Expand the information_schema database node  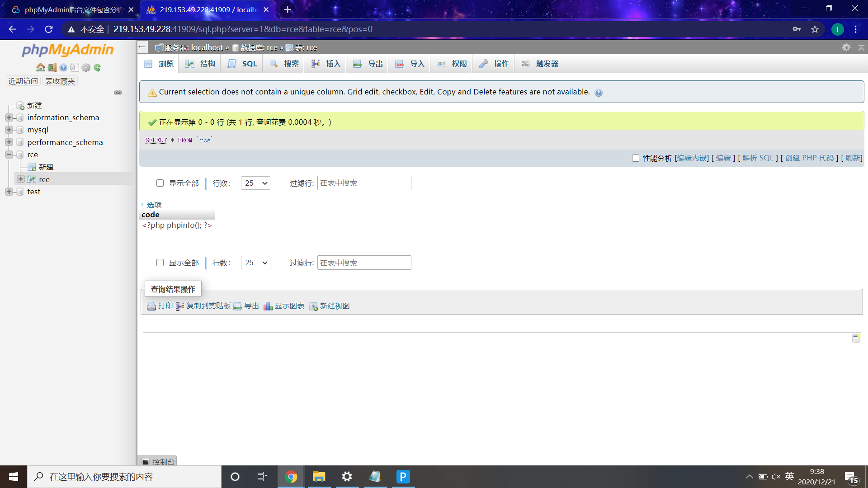9,117
